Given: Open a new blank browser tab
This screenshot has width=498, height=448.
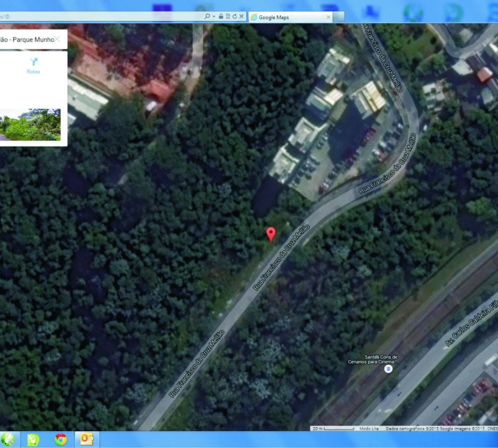Looking at the screenshot, I should click(x=339, y=17).
